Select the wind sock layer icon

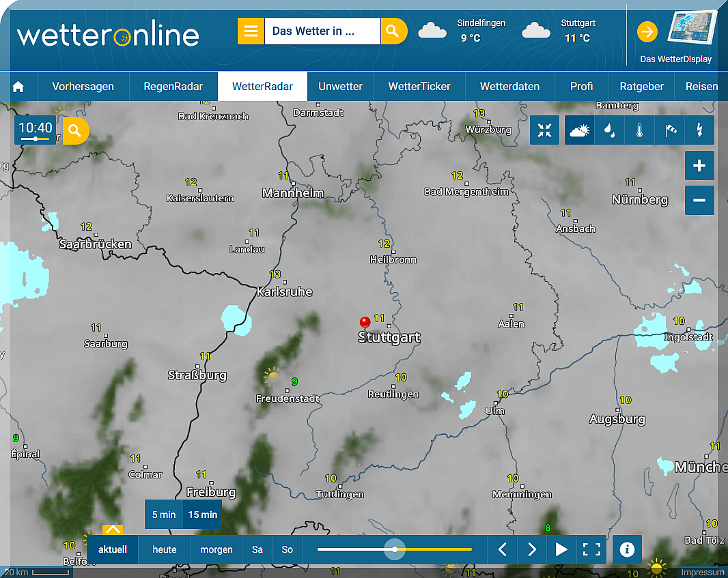click(670, 130)
